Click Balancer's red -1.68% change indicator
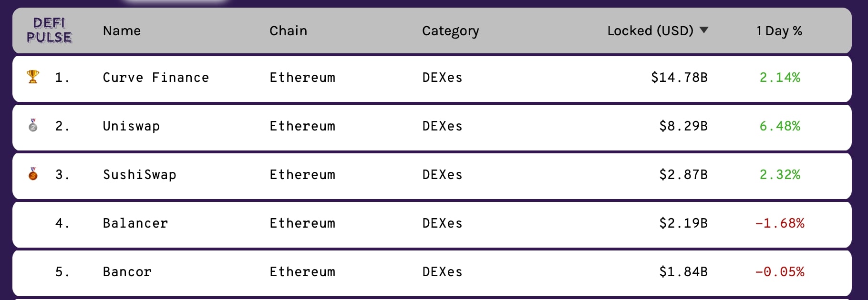Viewport: 868px width, 300px height. coord(779,222)
